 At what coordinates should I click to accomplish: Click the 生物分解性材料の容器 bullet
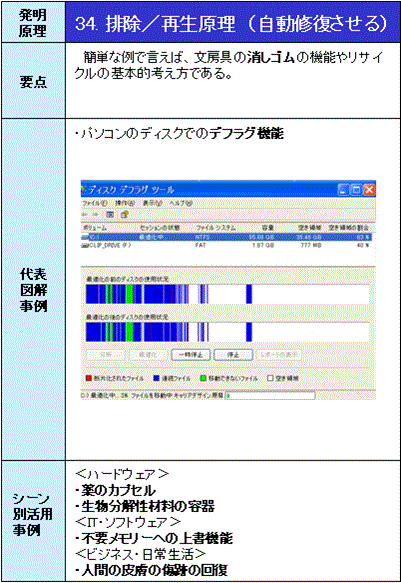tap(145, 506)
